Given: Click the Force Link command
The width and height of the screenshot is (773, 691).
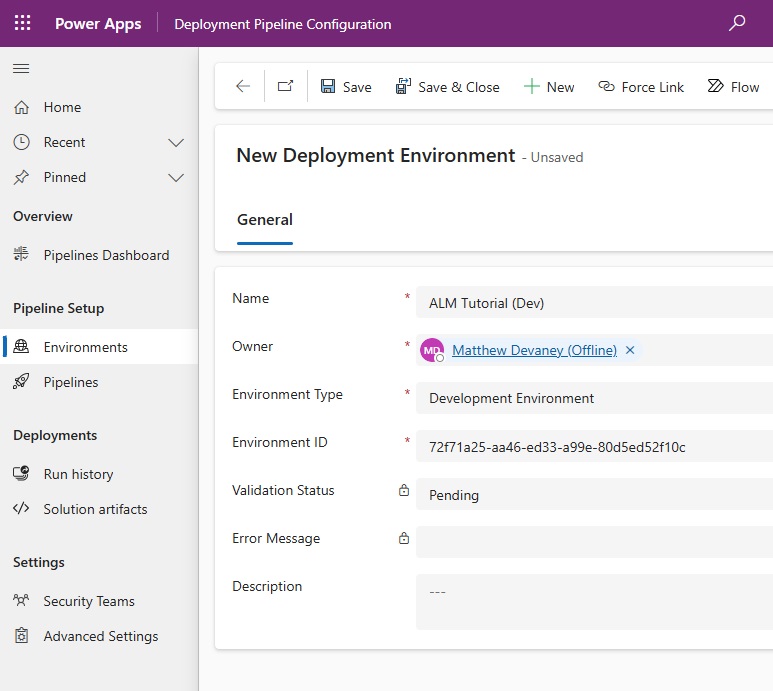Looking at the screenshot, I should 641,87.
